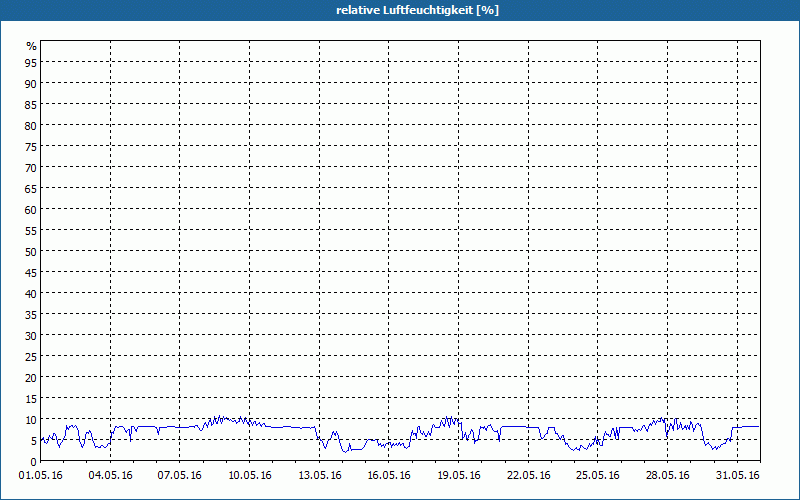Click the 22.05.16 x-axis date
Screen dimensions: 800x500
[528, 475]
